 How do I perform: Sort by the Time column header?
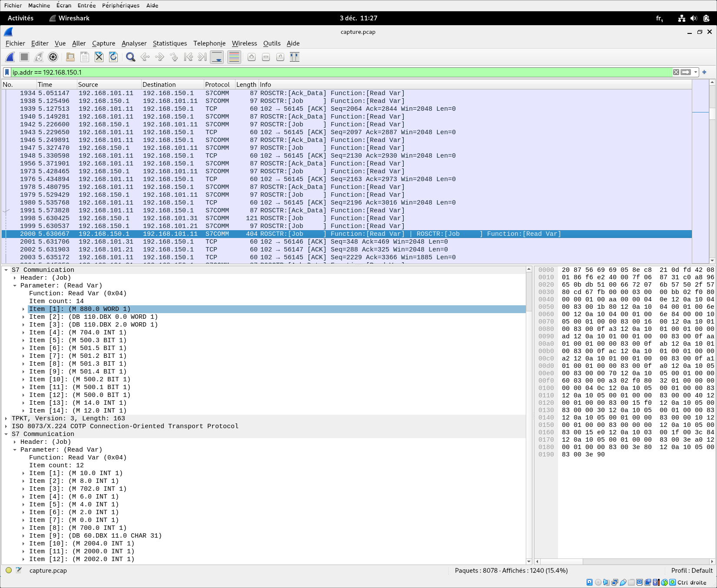coord(56,85)
